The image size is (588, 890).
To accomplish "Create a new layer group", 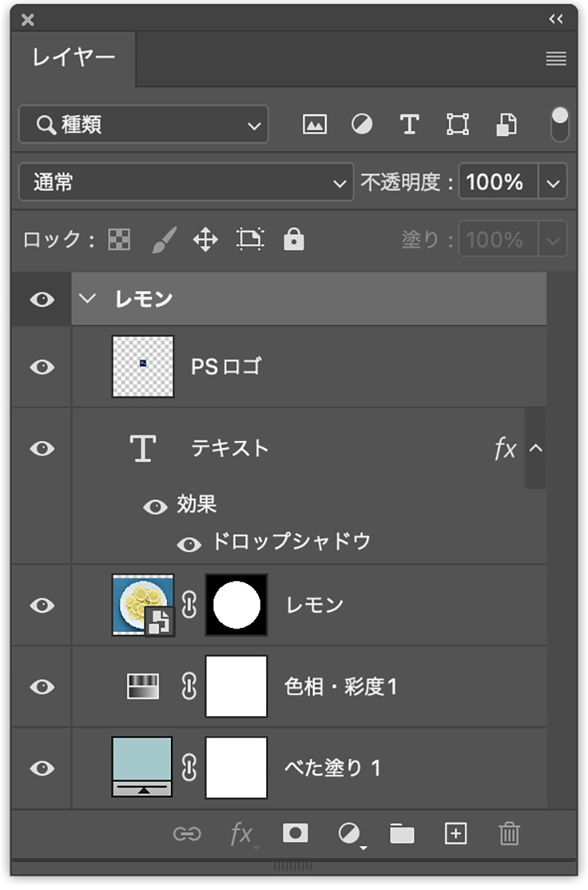I will click(x=401, y=834).
